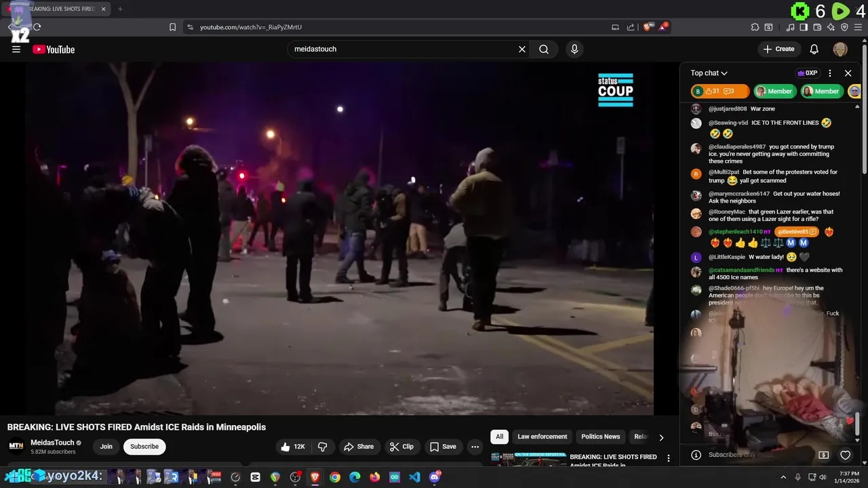Open Brave extensions puzzle icon

pyautogui.click(x=755, y=27)
